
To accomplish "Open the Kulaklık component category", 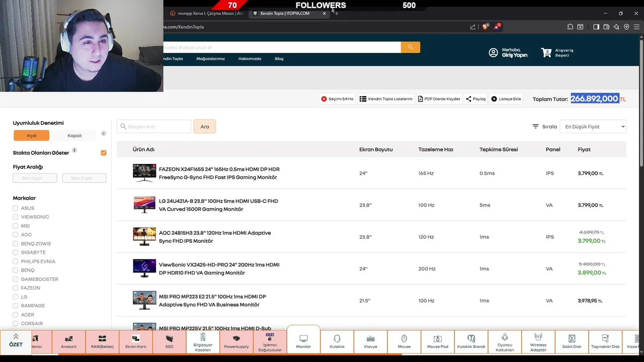I will coord(337,342).
